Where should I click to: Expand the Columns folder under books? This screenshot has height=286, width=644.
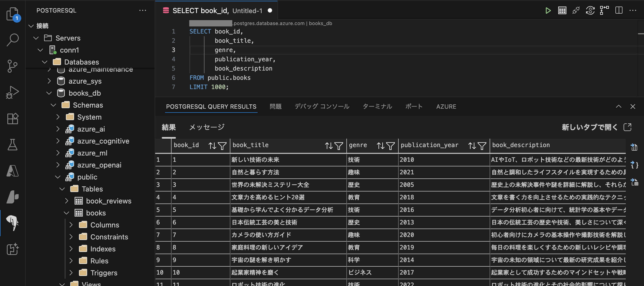point(71,225)
